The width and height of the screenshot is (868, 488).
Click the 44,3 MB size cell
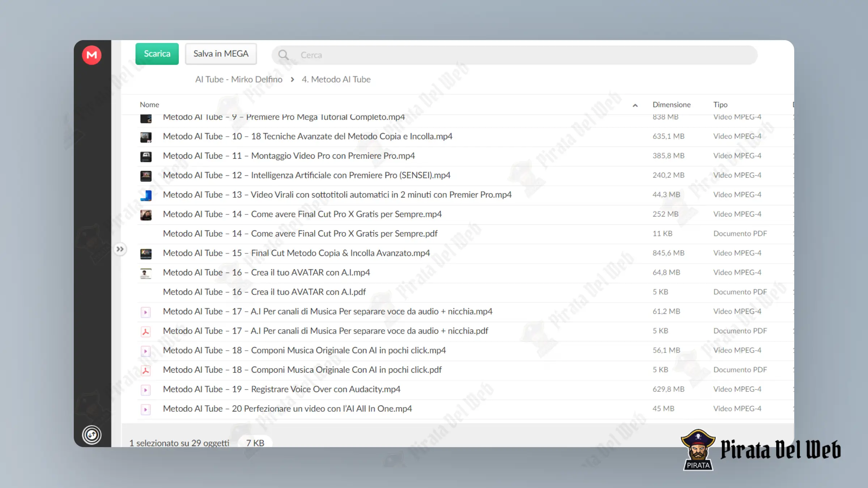coord(666,195)
